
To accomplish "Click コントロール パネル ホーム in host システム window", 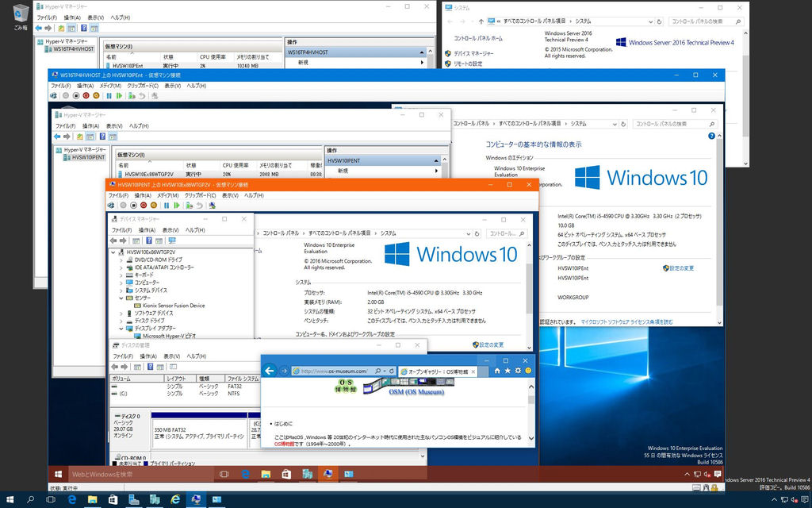I will pos(478,38).
